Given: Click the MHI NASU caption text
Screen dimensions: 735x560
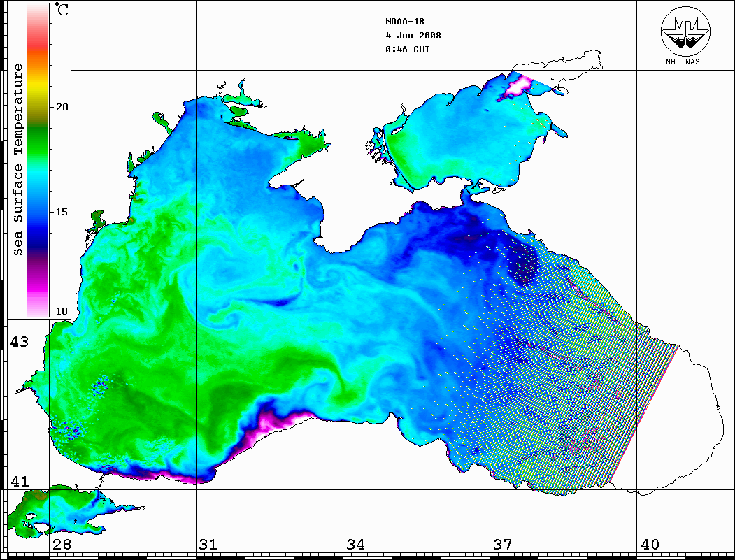Looking at the screenshot, I should coord(685,62).
